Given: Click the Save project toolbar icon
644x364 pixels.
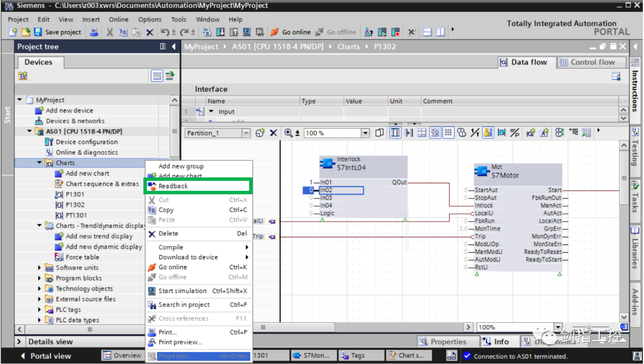Looking at the screenshot, I should point(38,32).
